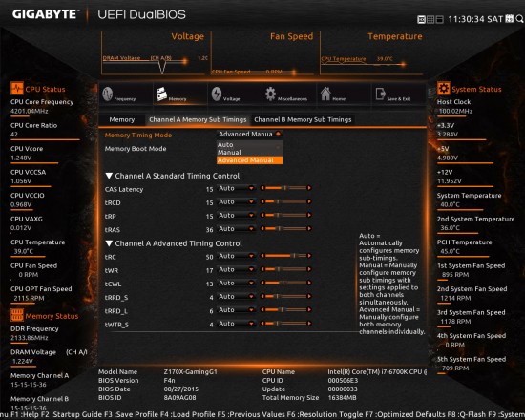Increase tRCD with right arrow
Screen dimensions: 525x420
point(309,201)
